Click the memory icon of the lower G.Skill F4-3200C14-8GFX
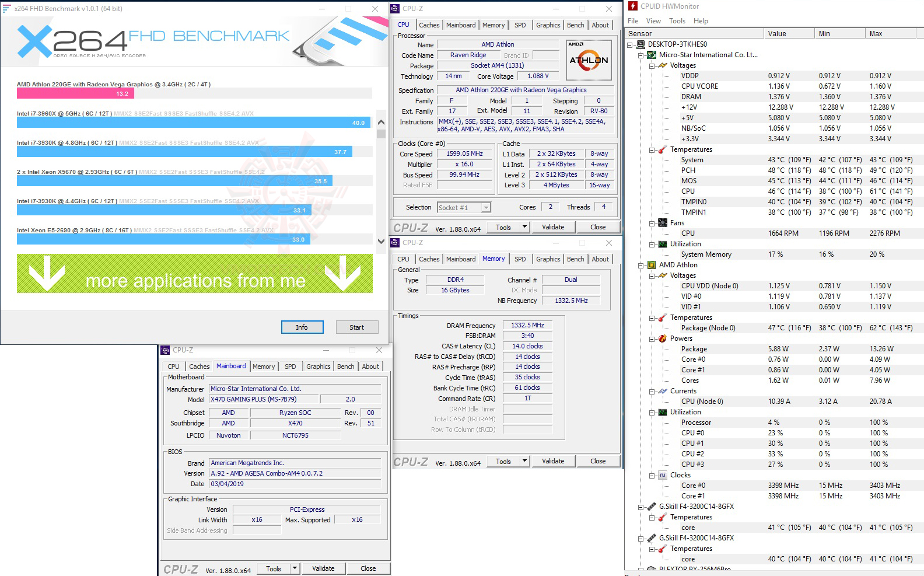Viewport: 924px width, 576px height. (652, 538)
